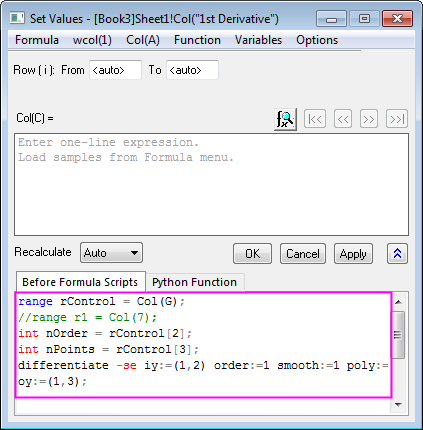
Task: Maximize the Set Values dialog
Action: (x=364, y=19)
